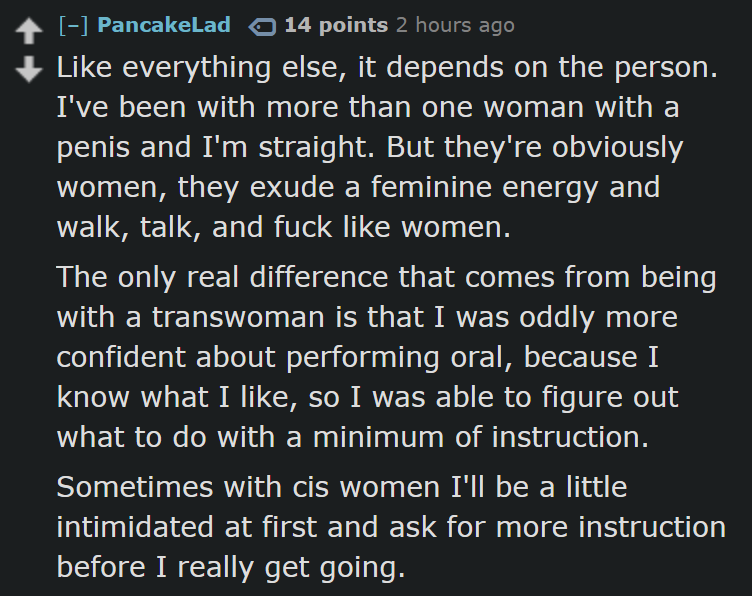This screenshot has width=752, height=596.
Task: Upvote PancakeLad's comment
Action: [x=29, y=30]
